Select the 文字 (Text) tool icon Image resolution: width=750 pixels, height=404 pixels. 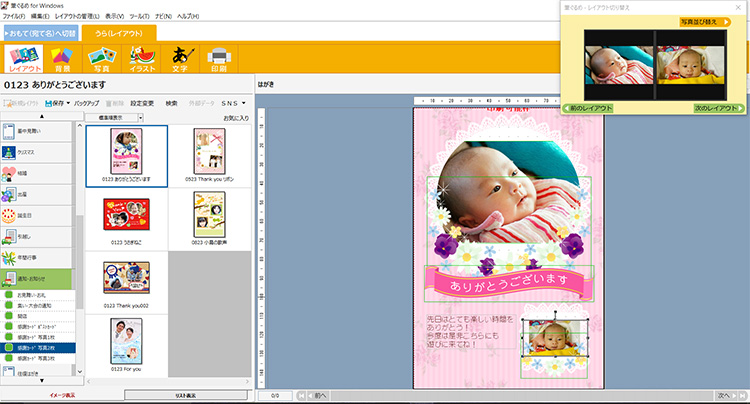pos(181,58)
